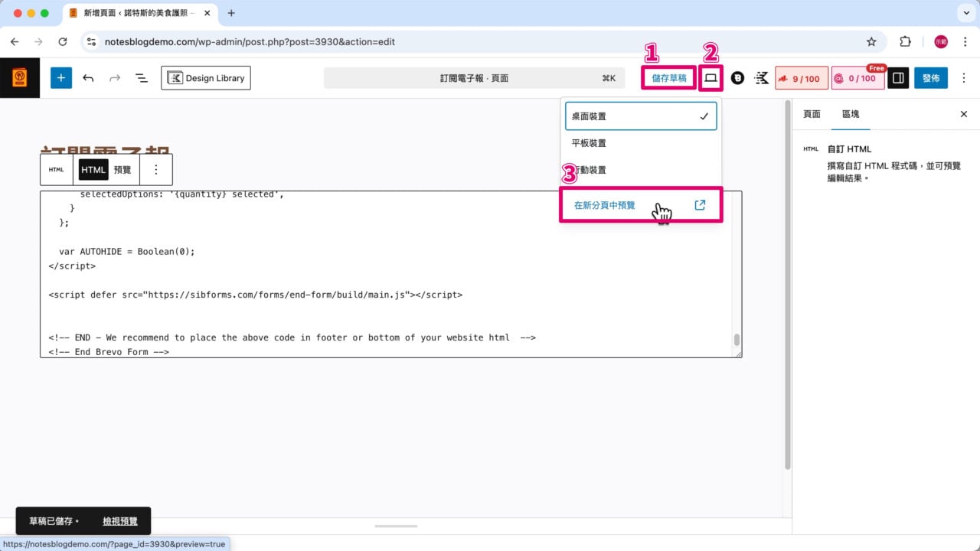Click the HTML block type icon

pyautogui.click(x=57, y=170)
